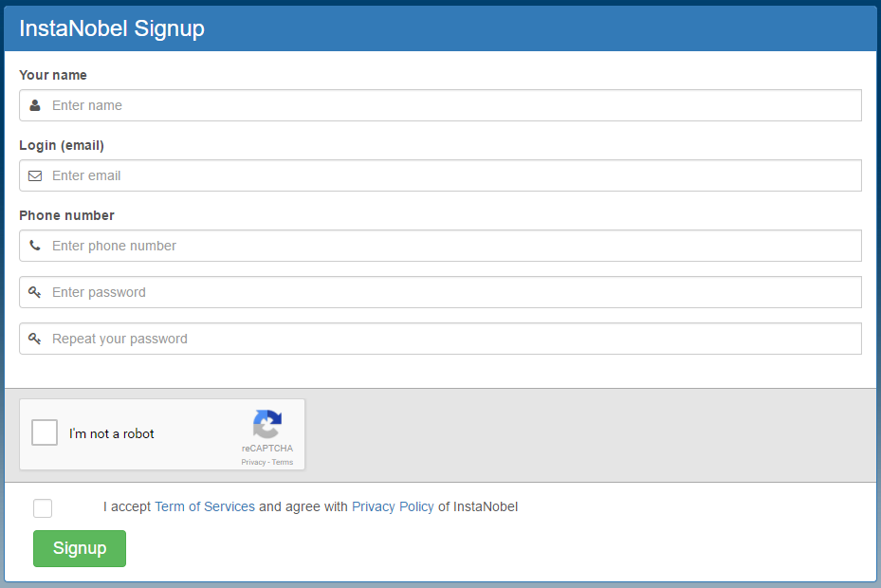Click key icon beside Enter password

tap(35, 292)
